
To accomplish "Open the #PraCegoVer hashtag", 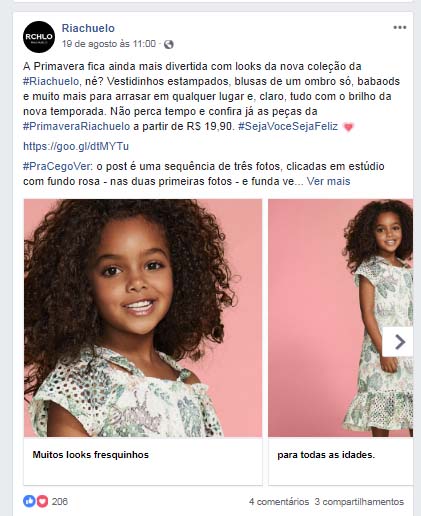I will 57,166.
